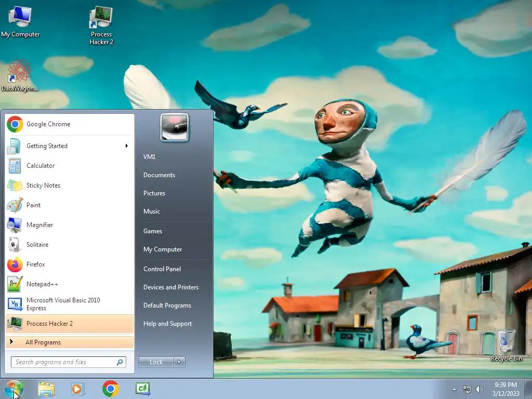
Task: Launch Windows Media Player from taskbar
Action: pyautogui.click(x=78, y=389)
